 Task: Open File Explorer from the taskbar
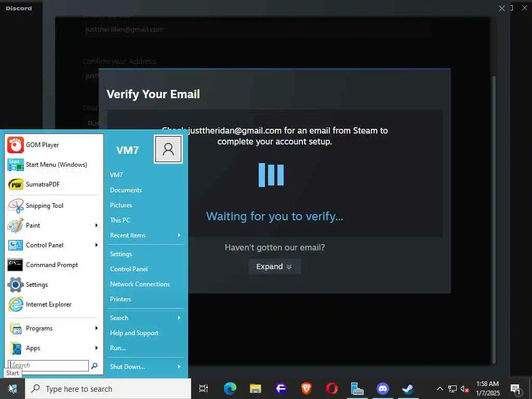point(256,389)
